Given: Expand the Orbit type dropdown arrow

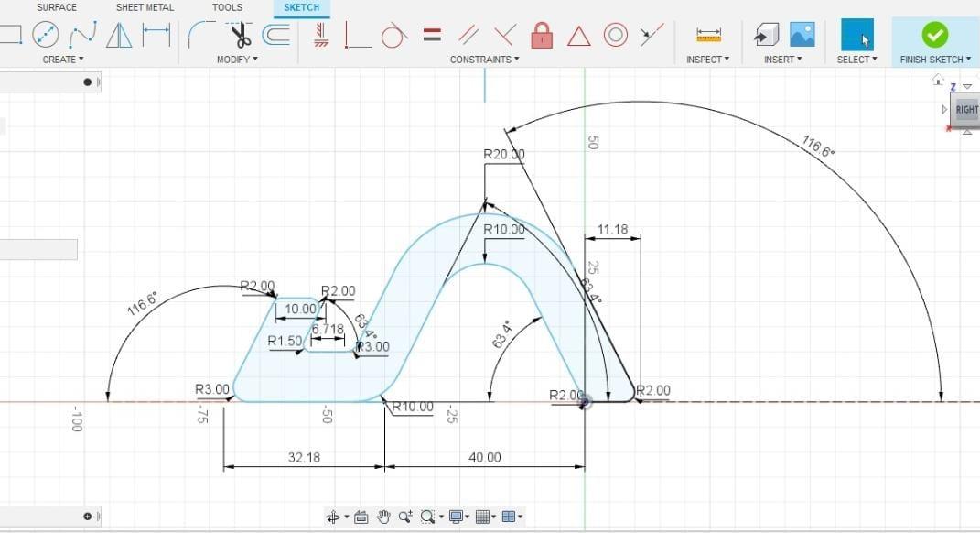Looking at the screenshot, I should coord(346,517).
